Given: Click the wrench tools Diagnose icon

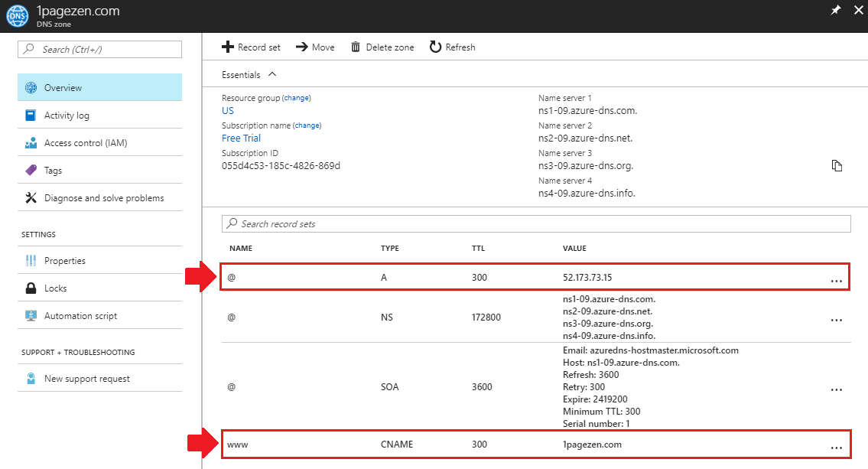Looking at the screenshot, I should tap(31, 197).
